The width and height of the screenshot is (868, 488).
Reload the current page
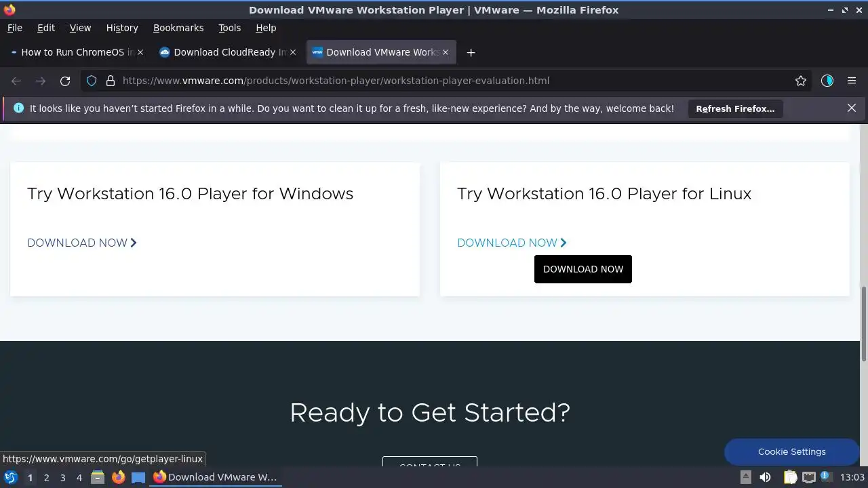click(65, 81)
